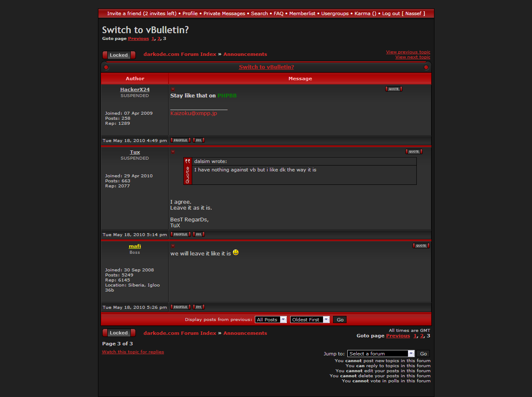The image size is (532, 397).
Task: Open mafi's Profile button icon
Action: (180, 307)
